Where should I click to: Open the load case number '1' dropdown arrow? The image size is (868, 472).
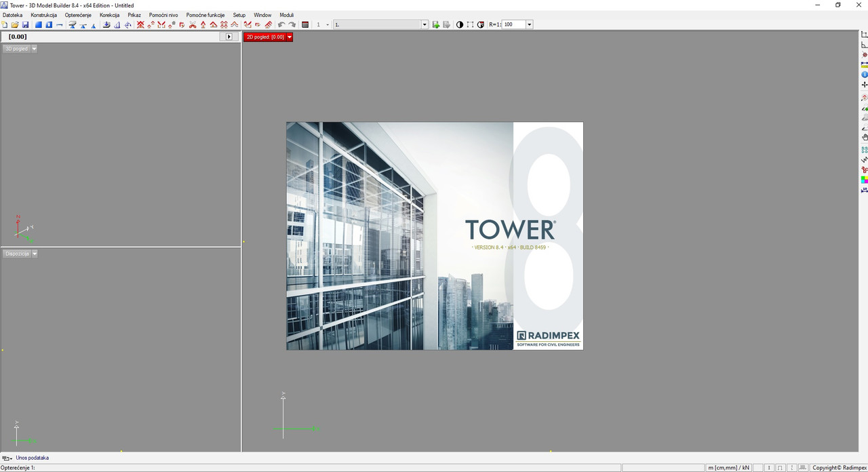coord(328,24)
